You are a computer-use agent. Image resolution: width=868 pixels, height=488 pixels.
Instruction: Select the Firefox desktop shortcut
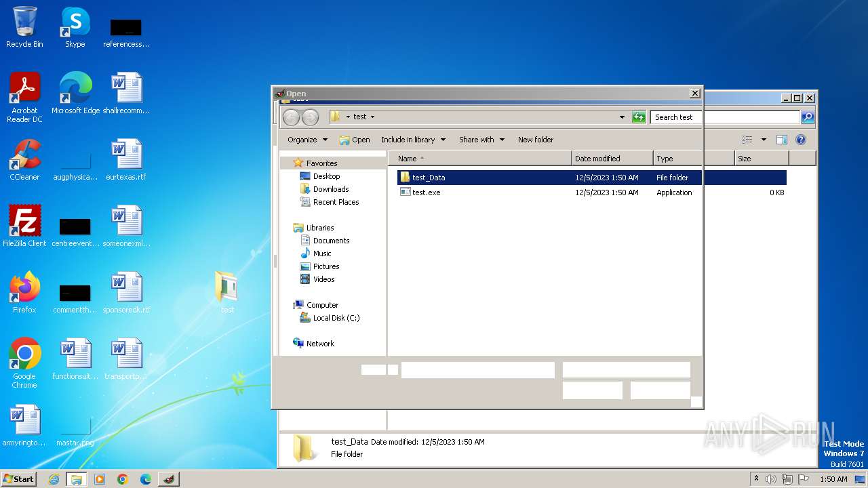pos(24,293)
